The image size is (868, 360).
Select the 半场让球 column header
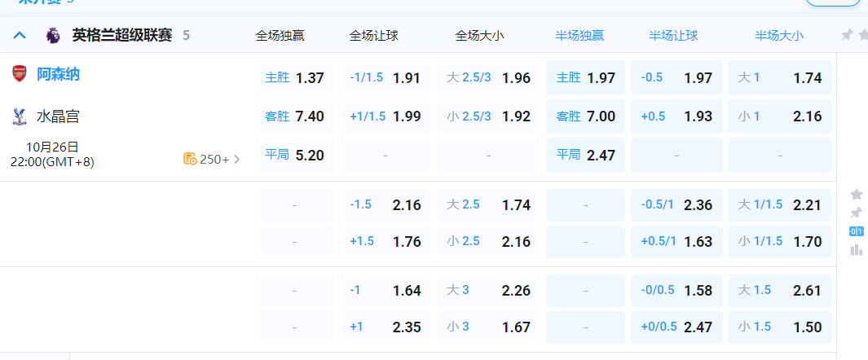(673, 35)
